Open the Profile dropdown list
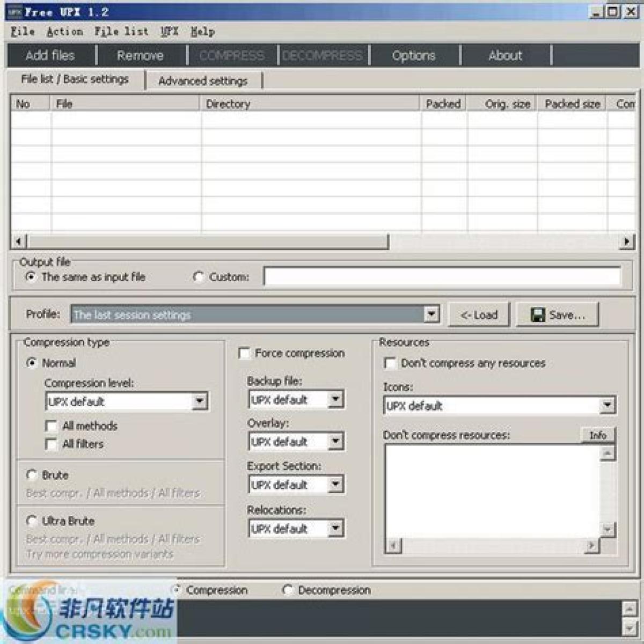 pyautogui.click(x=431, y=314)
